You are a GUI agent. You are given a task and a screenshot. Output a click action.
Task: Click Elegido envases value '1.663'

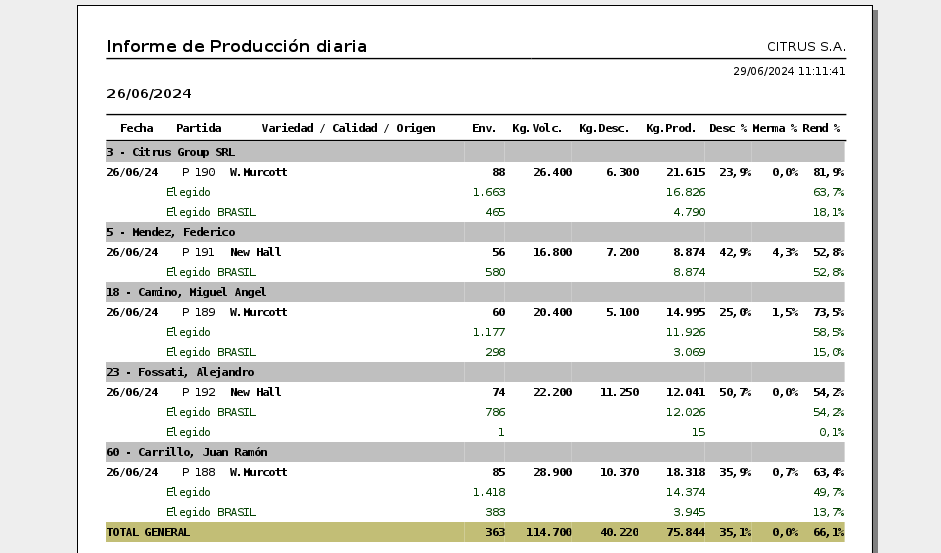pos(489,192)
